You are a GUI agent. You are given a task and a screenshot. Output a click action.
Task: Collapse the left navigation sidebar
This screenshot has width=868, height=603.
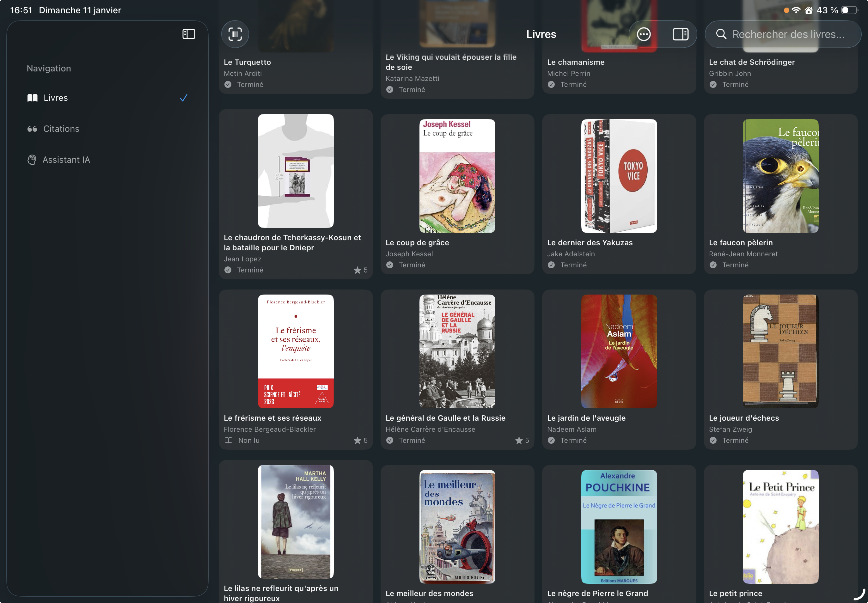click(x=189, y=34)
